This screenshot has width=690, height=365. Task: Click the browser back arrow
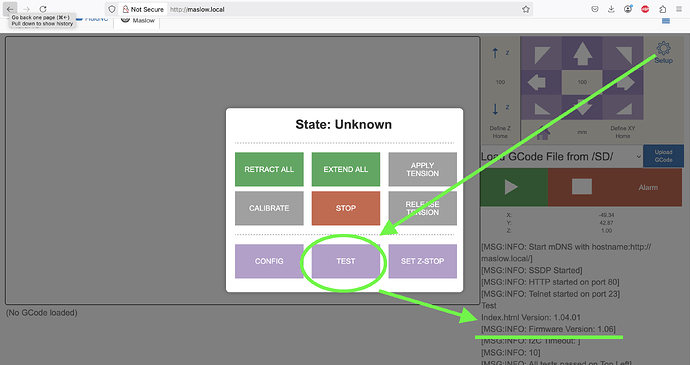point(10,9)
